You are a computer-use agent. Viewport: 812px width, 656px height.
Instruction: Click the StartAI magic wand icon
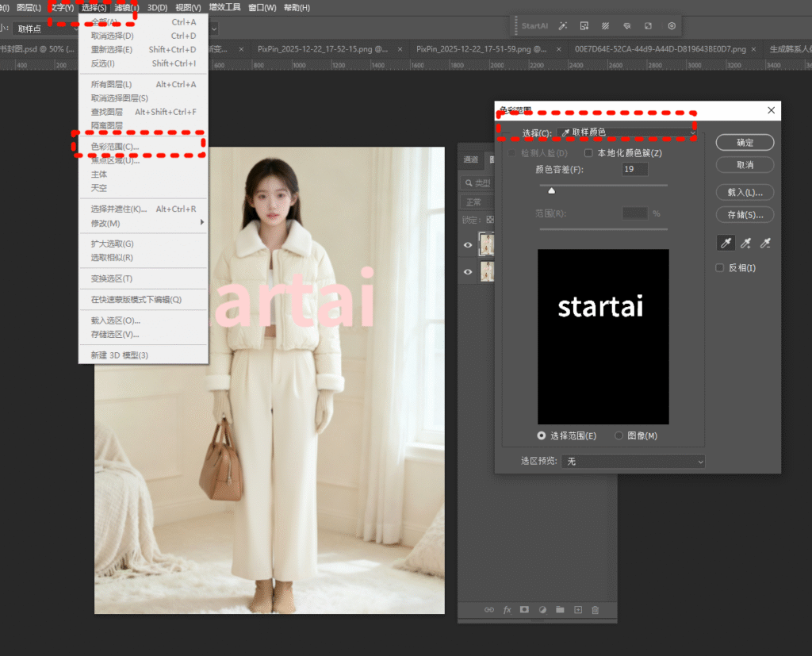[x=562, y=25]
